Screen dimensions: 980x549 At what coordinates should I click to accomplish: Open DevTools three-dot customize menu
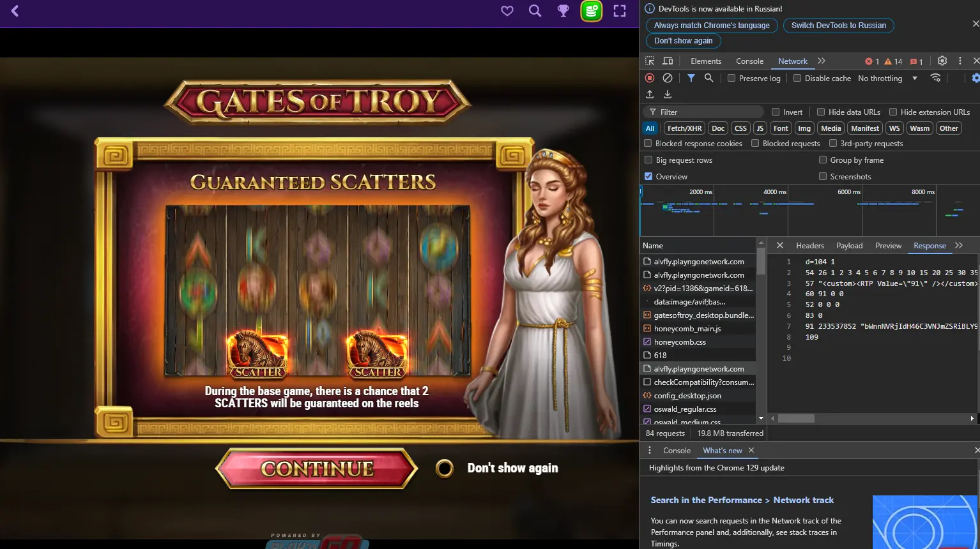click(x=960, y=61)
